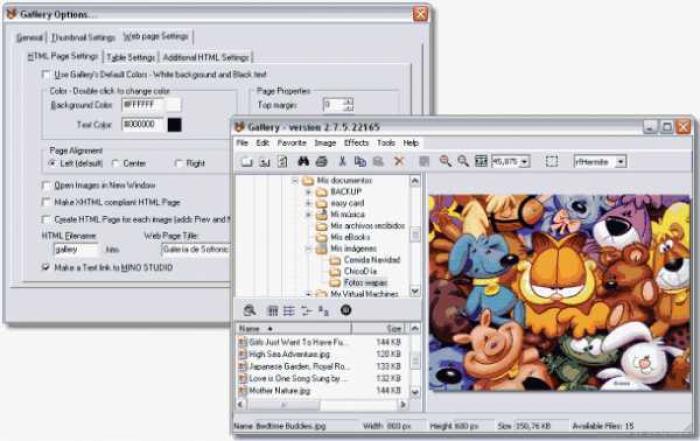Switch to the Table Settings tab
Screen dimensions: 700x441
pos(131,57)
